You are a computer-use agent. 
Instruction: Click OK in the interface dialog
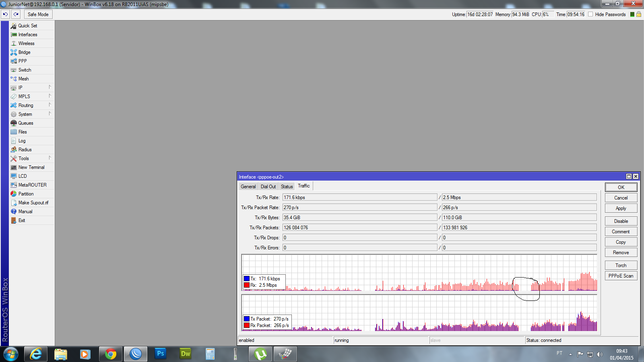tap(621, 187)
